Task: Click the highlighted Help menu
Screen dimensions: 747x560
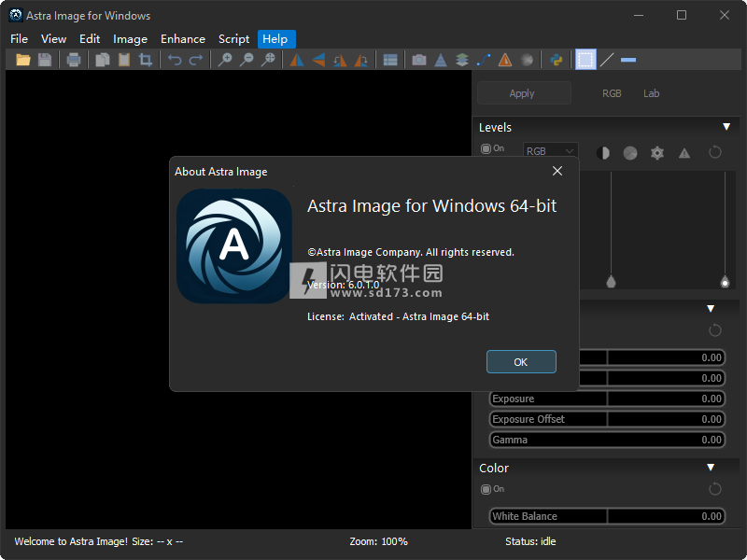Action: [276, 39]
